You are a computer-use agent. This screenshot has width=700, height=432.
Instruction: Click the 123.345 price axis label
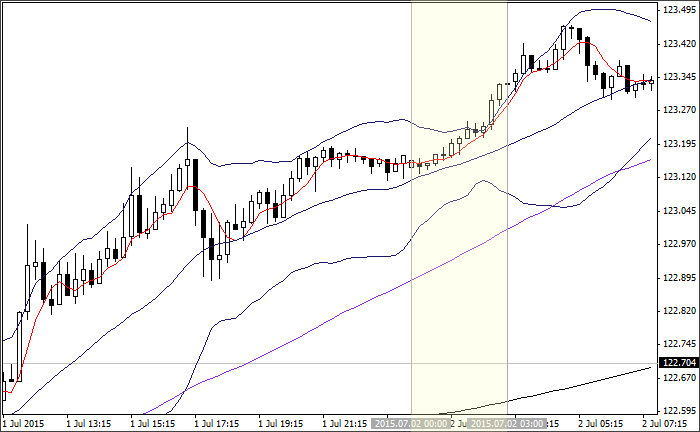(x=679, y=77)
